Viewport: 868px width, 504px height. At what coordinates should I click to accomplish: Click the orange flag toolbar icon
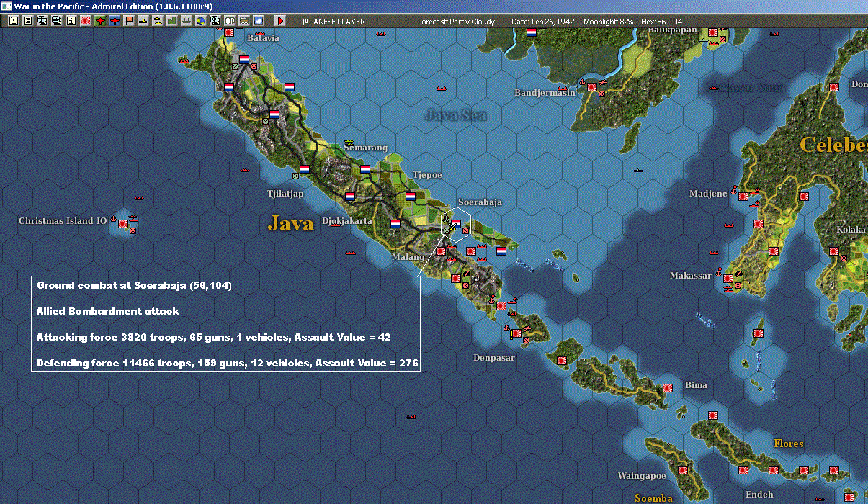click(x=129, y=21)
